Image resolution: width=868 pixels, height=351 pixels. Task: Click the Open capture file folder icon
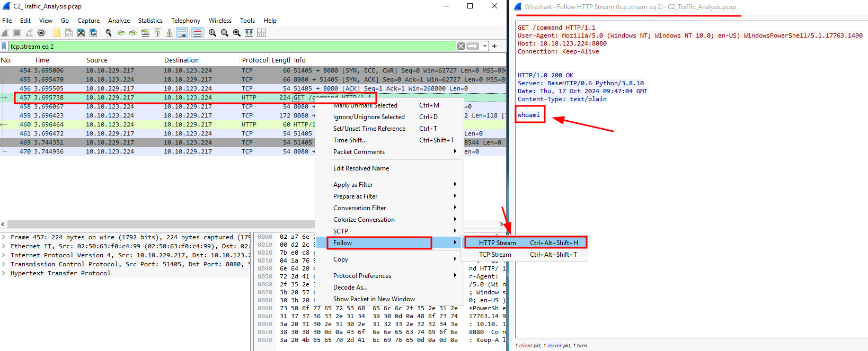57,33
